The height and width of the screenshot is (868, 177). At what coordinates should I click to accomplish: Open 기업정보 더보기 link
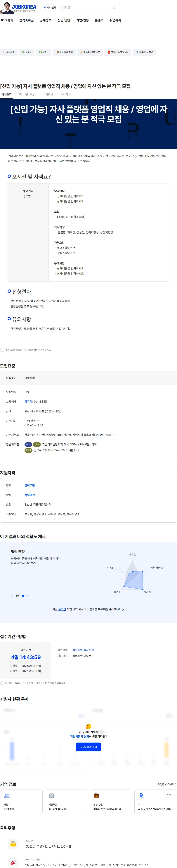167,784
